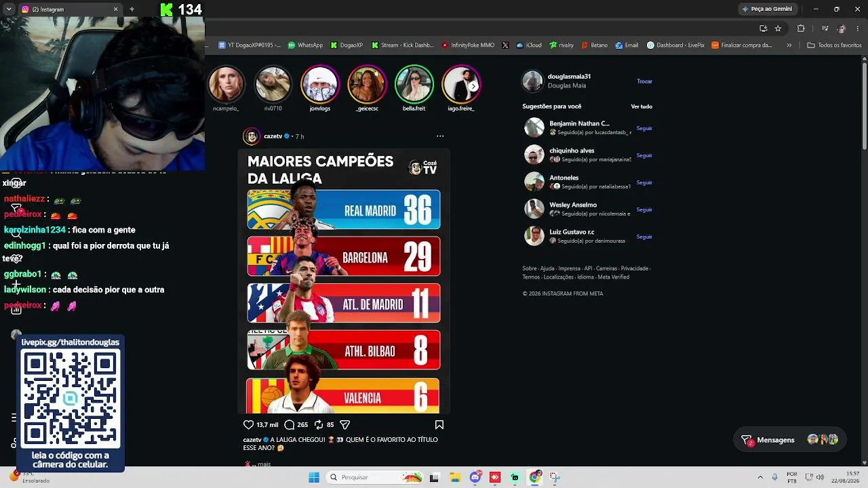
Task: Bookmark this page with the star icon
Action: pyautogui.click(x=778, y=28)
